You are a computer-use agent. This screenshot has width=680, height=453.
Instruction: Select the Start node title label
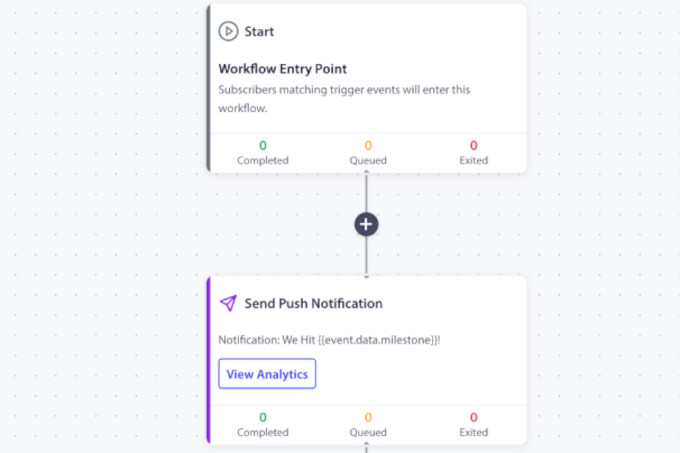pyautogui.click(x=259, y=32)
